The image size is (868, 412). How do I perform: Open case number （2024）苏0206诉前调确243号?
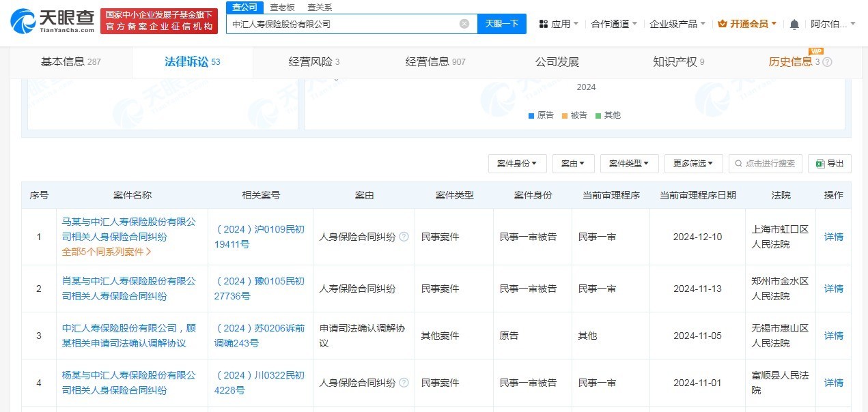260,336
